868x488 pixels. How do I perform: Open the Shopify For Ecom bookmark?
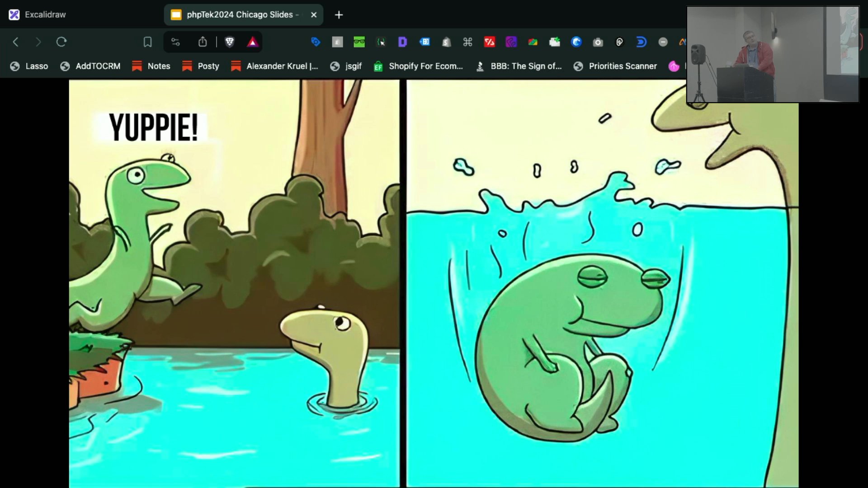tap(419, 66)
